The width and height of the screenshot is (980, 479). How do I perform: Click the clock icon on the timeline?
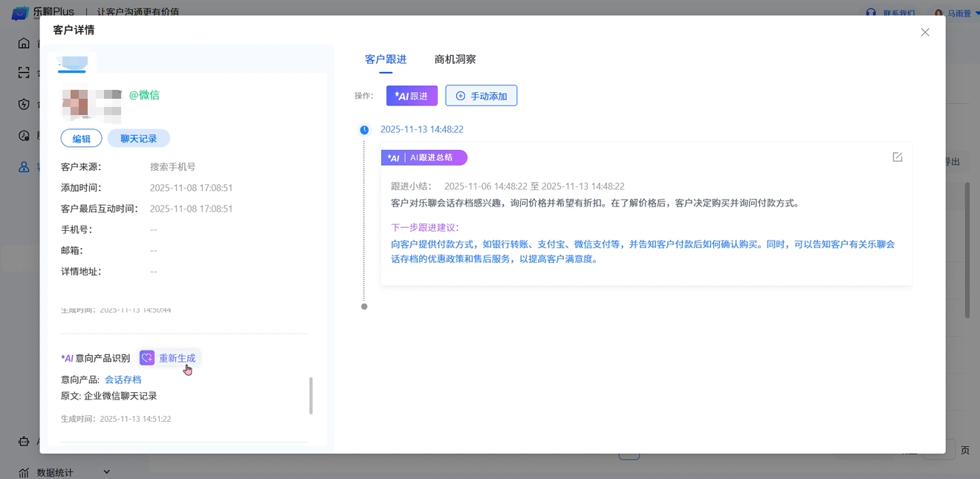(364, 130)
